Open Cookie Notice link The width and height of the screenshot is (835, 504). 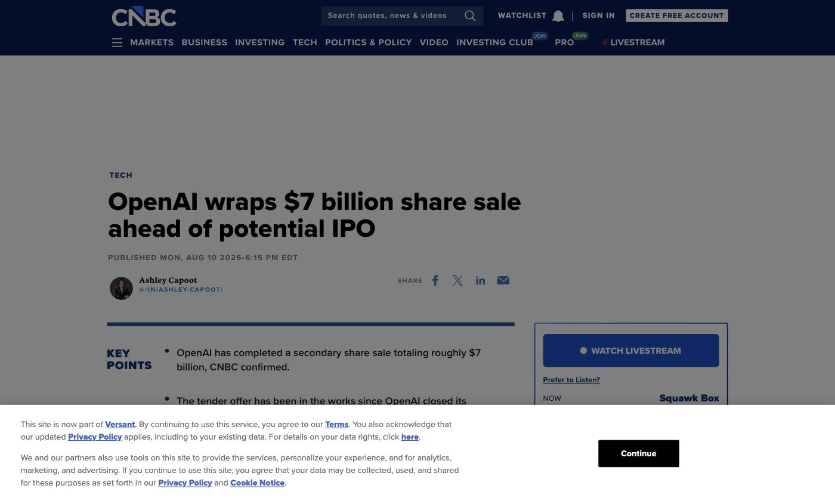click(257, 483)
